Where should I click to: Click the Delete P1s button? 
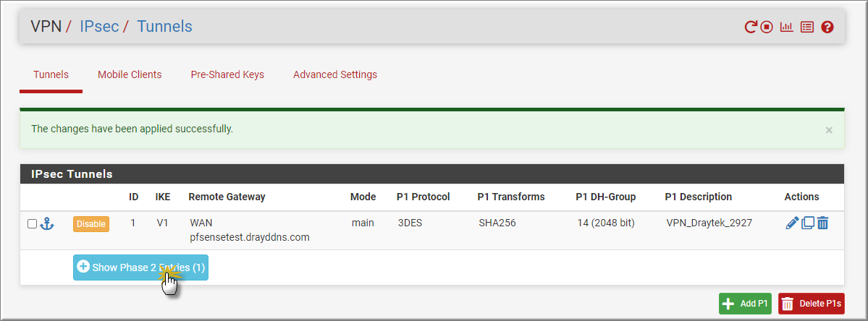click(x=812, y=304)
